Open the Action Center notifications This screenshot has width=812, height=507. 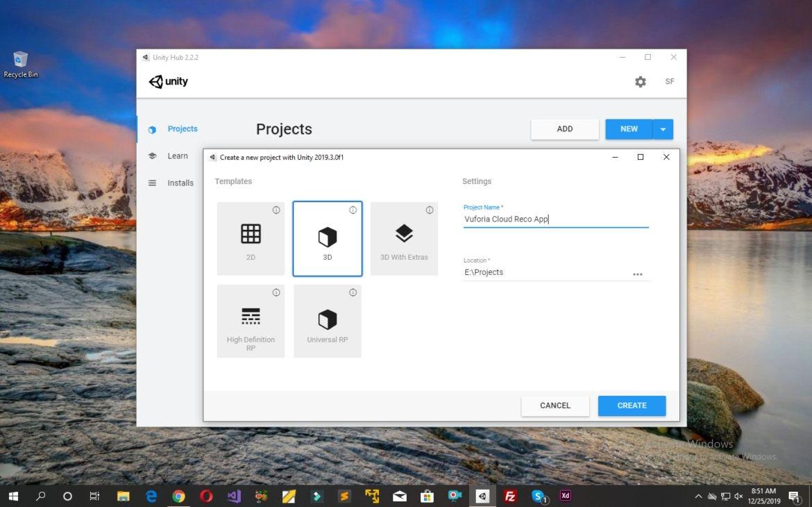pos(795,497)
